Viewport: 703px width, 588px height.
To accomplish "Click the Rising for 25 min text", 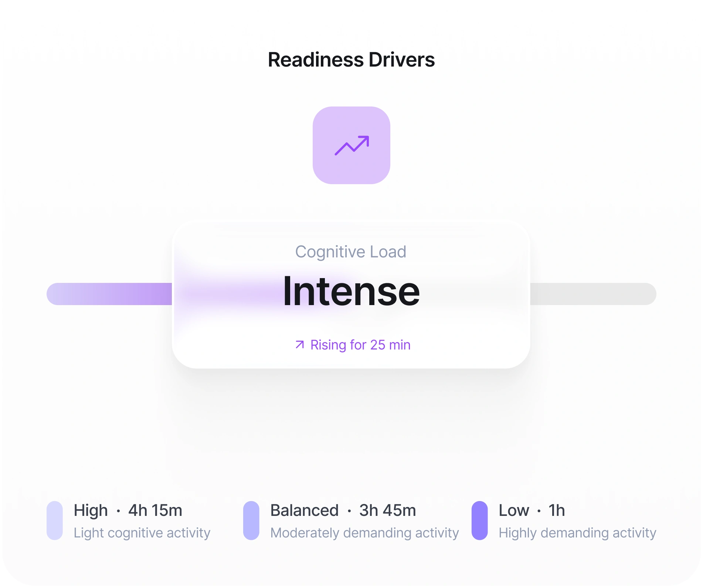I will tap(360, 345).
